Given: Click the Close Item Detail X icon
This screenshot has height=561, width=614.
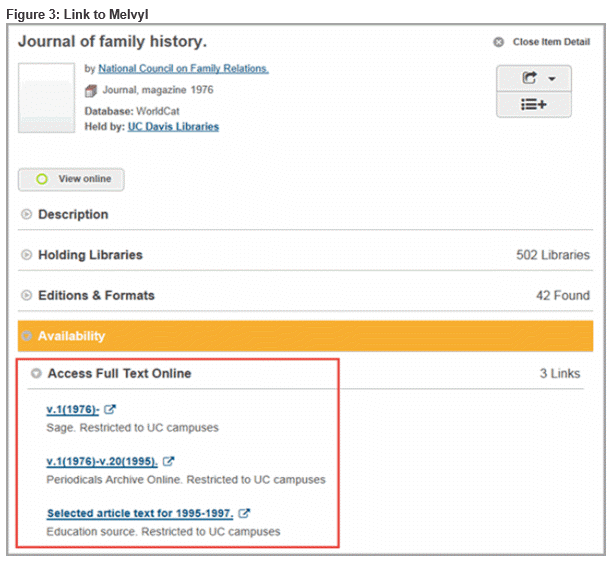Looking at the screenshot, I should click(x=498, y=42).
